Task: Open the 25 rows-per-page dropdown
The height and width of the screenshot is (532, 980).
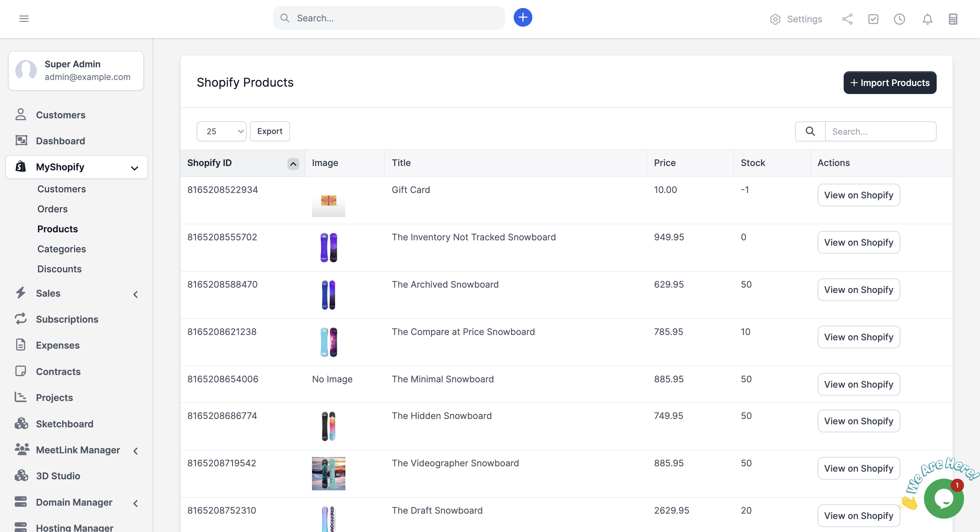Action: [221, 131]
